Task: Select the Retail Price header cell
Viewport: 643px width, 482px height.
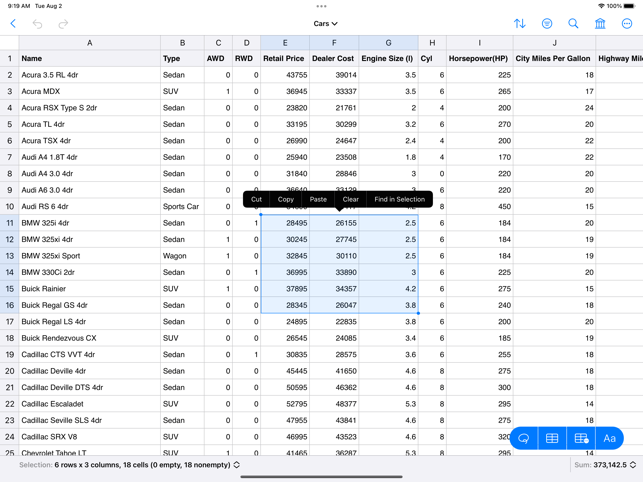Action: 285,58
